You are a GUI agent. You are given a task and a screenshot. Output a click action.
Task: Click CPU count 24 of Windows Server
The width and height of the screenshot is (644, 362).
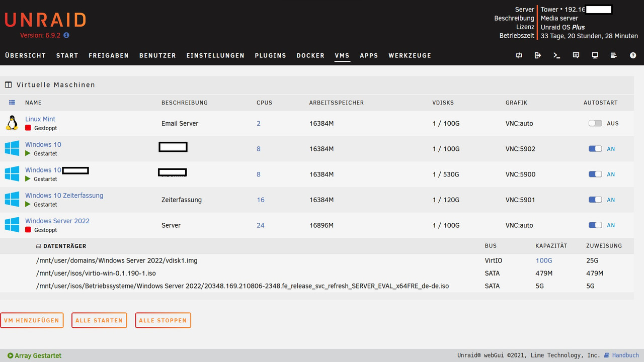pyautogui.click(x=261, y=225)
